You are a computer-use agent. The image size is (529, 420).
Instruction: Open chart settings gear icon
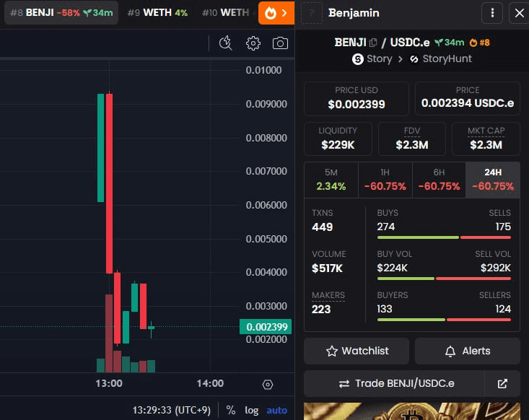click(x=253, y=43)
